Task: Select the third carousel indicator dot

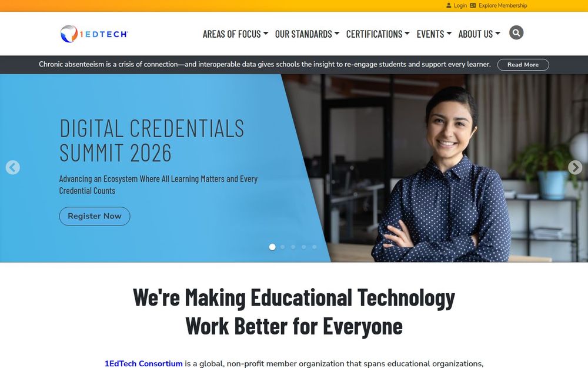Action: coord(293,247)
